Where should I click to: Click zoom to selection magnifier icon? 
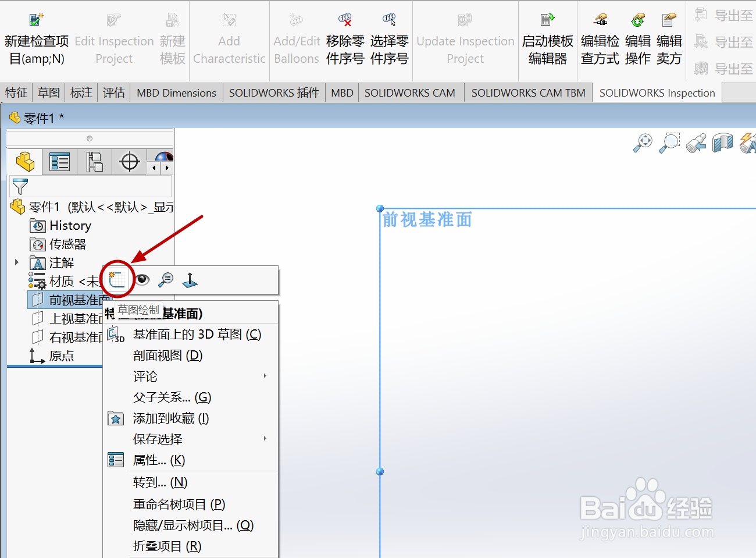point(166,280)
